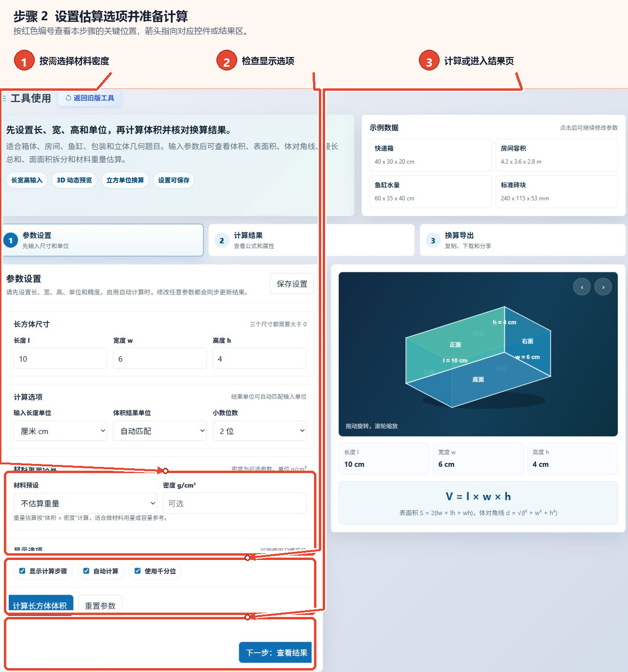Click the 3D cuboid preview canvas
This screenshot has width=628, height=672.
click(x=478, y=354)
